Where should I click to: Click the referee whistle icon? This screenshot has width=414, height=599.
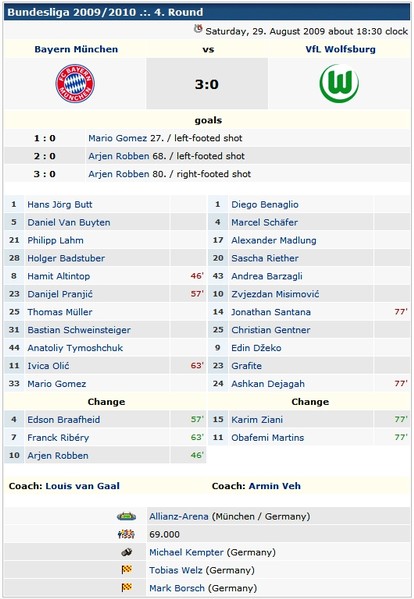click(x=126, y=552)
